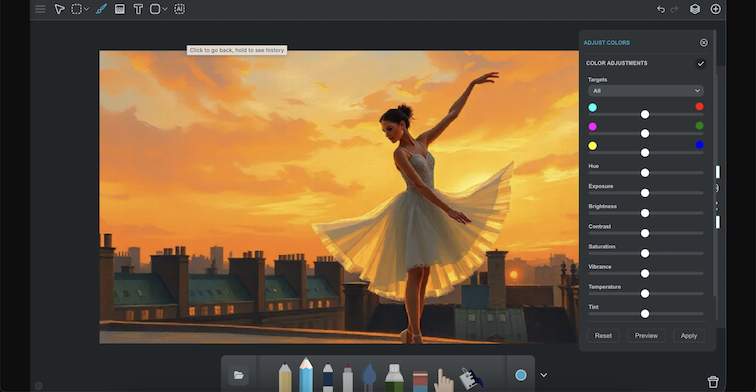Image resolution: width=756 pixels, height=392 pixels.
Task: Click the yellow color dot
Action: pos(593,146)
